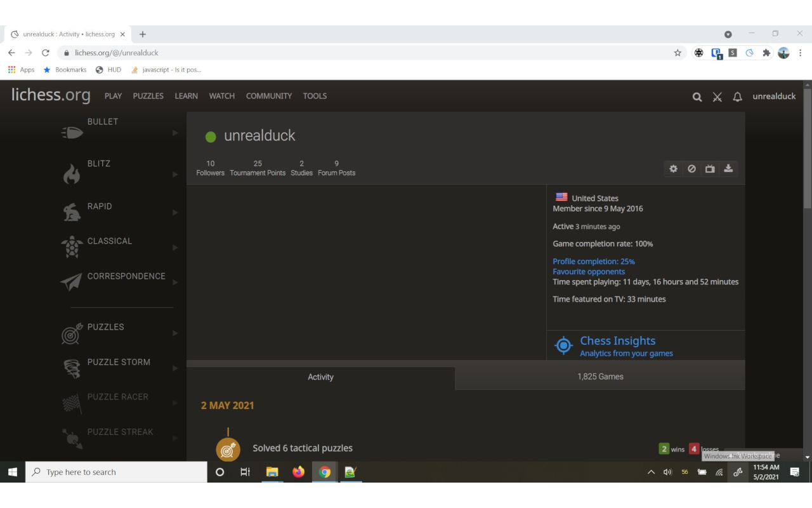The height and width of the screenshot is (508, 812).
Task: Click the export games download icon
Action: pyautogui.click(x=728, y=168)
